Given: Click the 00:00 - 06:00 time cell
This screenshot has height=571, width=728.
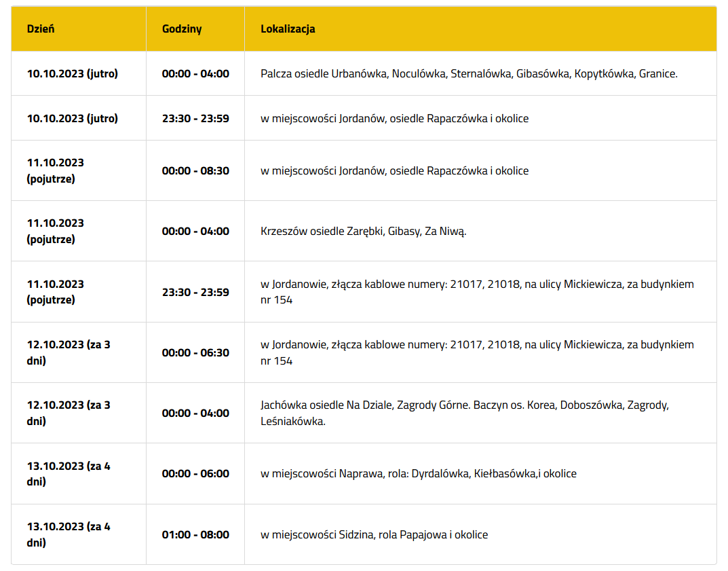Looking at the screenshot, I should (x=195, y=473).
